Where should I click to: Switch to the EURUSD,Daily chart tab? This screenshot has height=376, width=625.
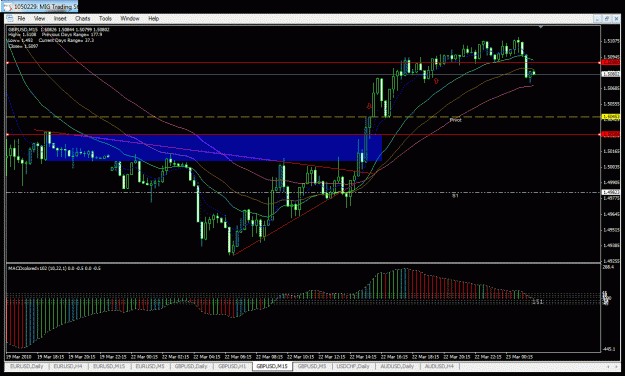27,366
